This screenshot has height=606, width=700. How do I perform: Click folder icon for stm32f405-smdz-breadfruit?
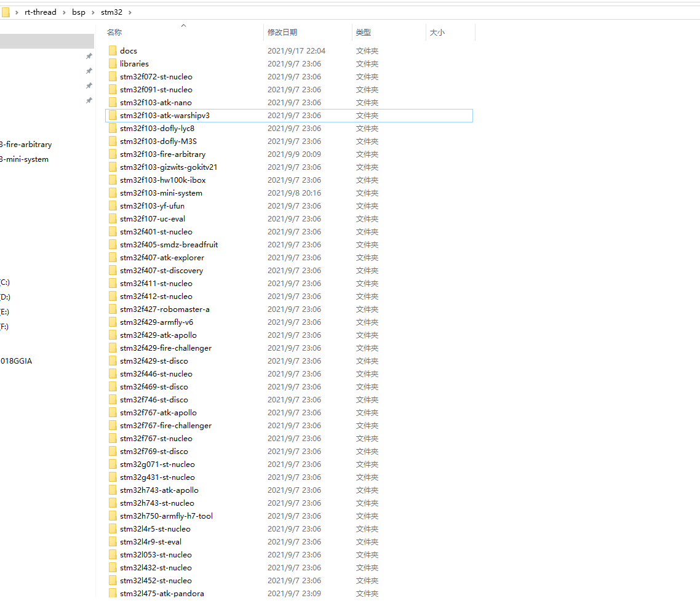click(x=113, y=245)
